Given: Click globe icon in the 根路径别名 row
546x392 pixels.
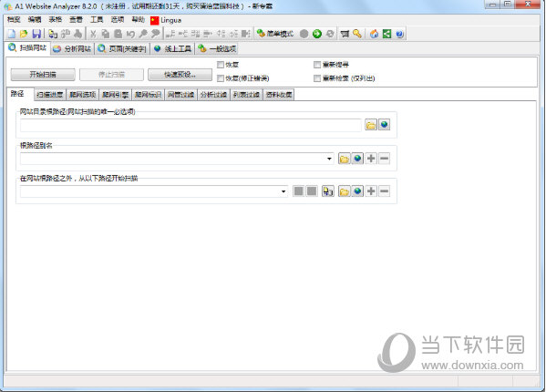Looking at the screenshot, I should (x=357, y=159).
